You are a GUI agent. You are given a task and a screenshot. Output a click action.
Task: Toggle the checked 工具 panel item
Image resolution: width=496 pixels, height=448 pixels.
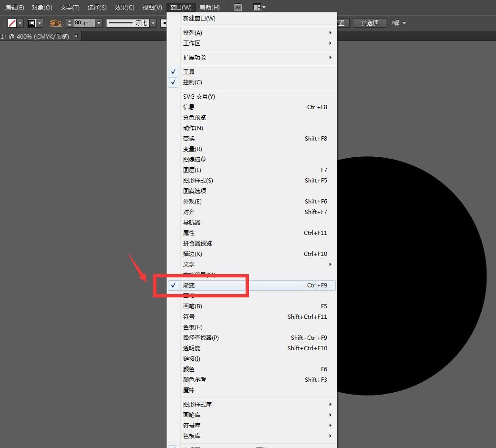[251, 72]
